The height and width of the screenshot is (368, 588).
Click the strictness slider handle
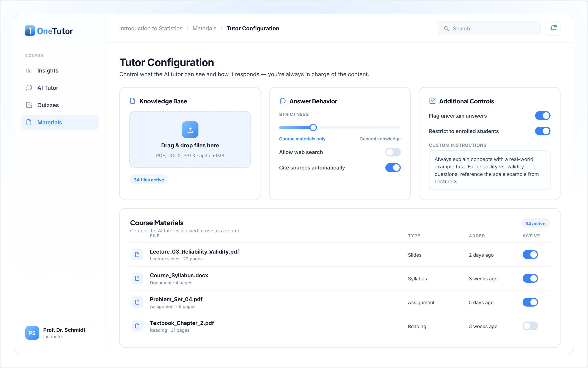(x=313, y=128)
